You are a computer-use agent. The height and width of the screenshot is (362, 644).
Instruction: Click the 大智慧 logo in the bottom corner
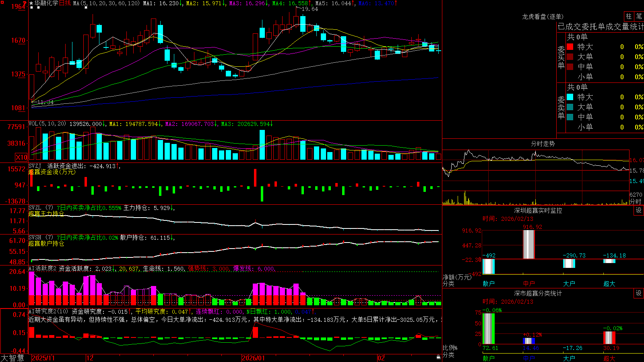12,358
